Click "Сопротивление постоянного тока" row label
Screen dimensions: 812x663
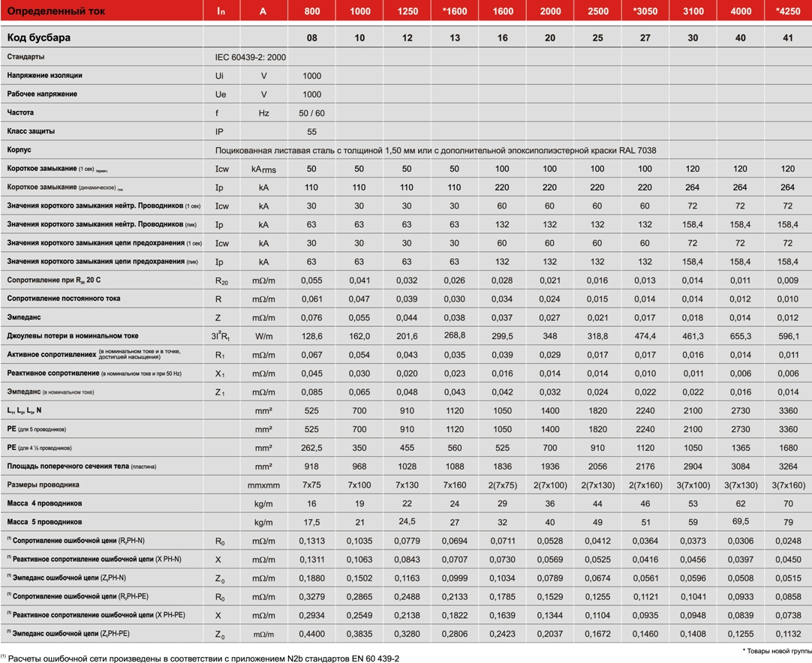tap(64, 298)
